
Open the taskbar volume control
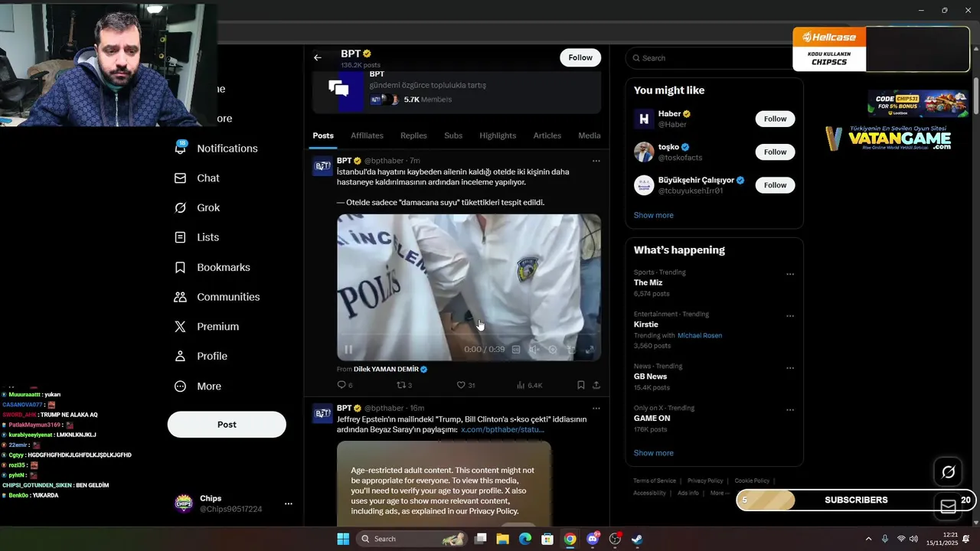(x=913, y=539)
